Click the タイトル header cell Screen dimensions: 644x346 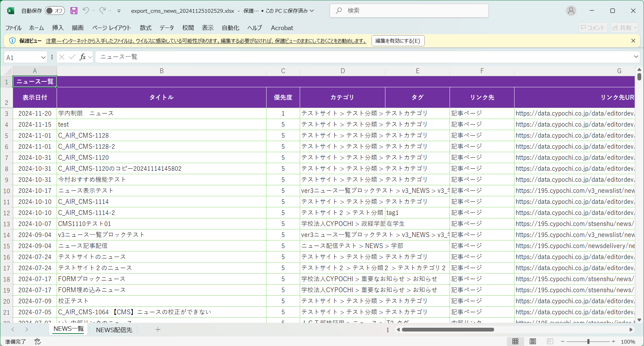(162, 98)
